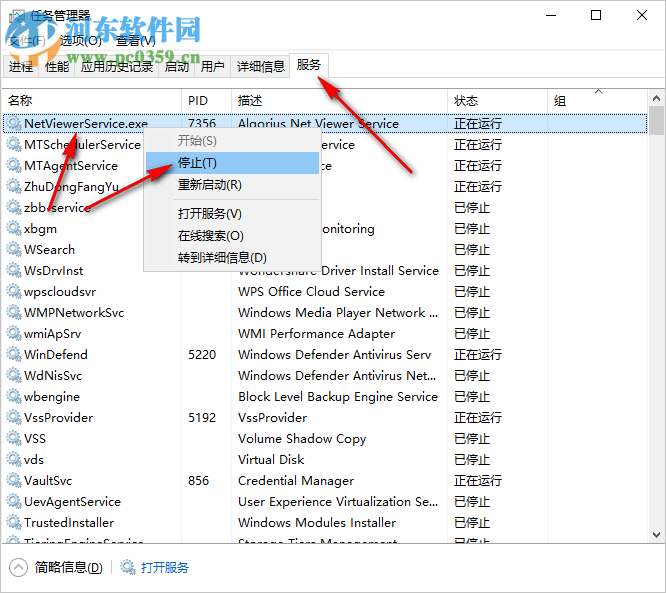The height and width of the screenshot is (593, 666).
Task: Click WMI Performance Adapter description
Action: [316, 334]
